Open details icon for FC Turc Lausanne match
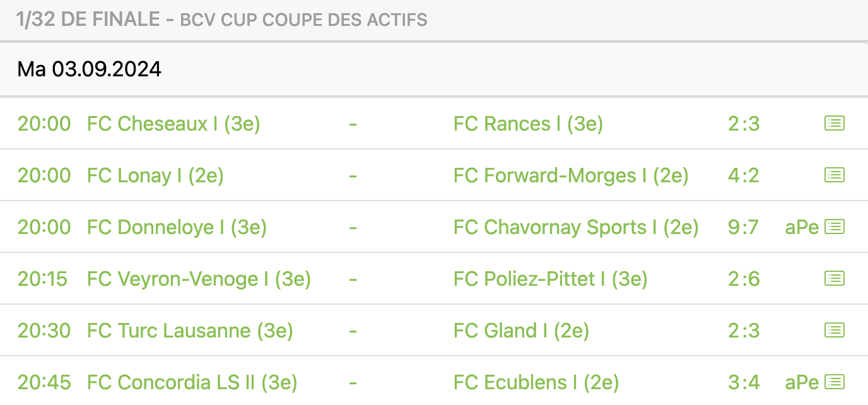 (835, 331)
